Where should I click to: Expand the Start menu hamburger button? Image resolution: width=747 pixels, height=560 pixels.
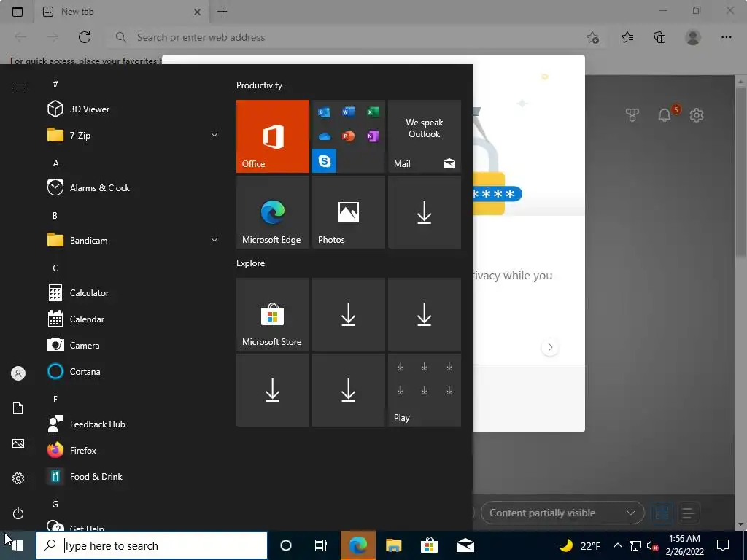[x=18, y=85]
